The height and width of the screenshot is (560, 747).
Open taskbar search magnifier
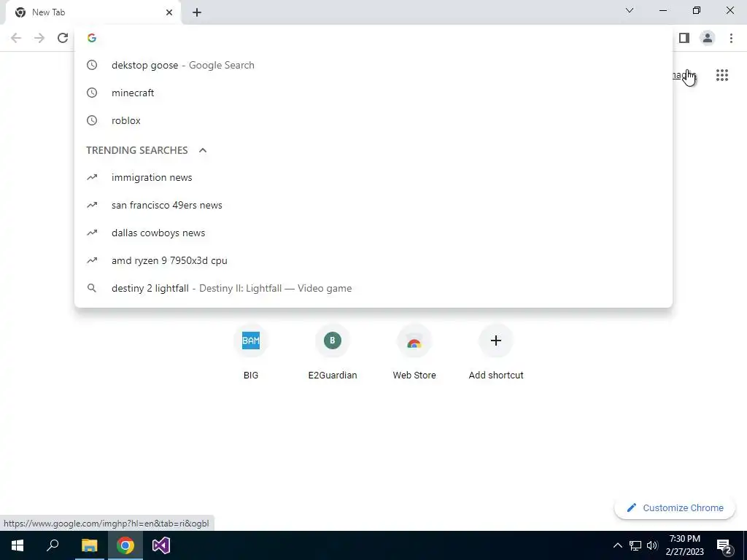(x=53, y=545)
